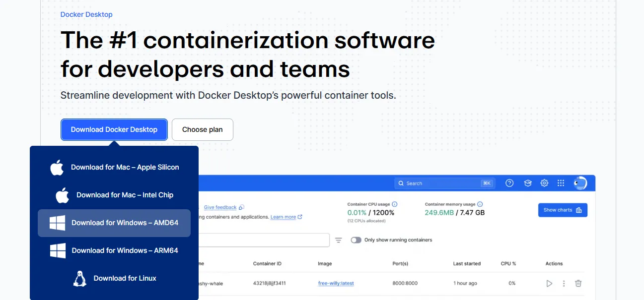Click the Search field in the app header
Viewport: 644px width, 300px height.
point(444,183)
